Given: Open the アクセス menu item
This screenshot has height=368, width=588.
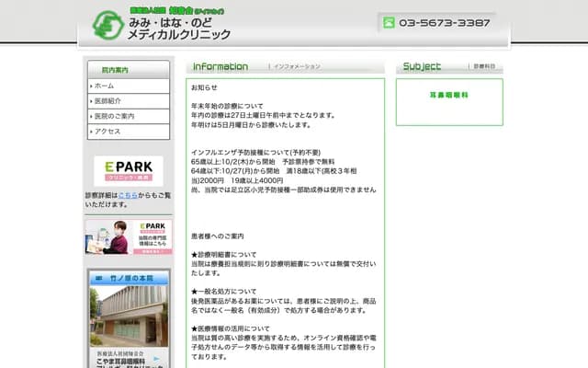Looking at the screenshot, I should pyautogui.click(x=129, y=132).
